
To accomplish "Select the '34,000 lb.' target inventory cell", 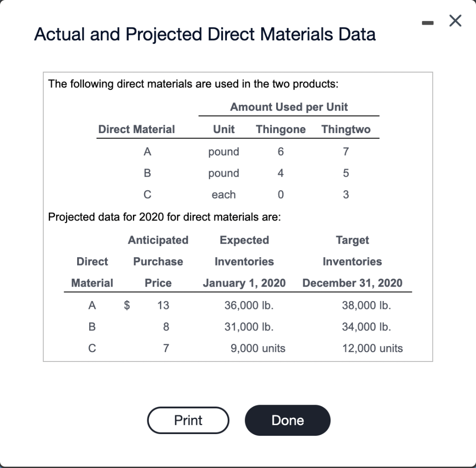I will click(366, 327).
